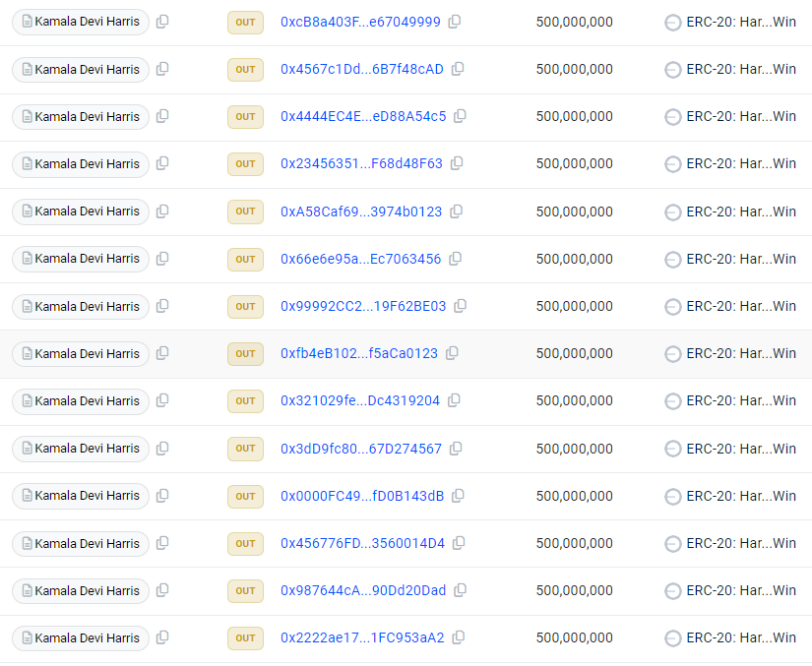Open address link 0x3dD9fc80...67D274567

pyautogui.click(x=361, y=449)
